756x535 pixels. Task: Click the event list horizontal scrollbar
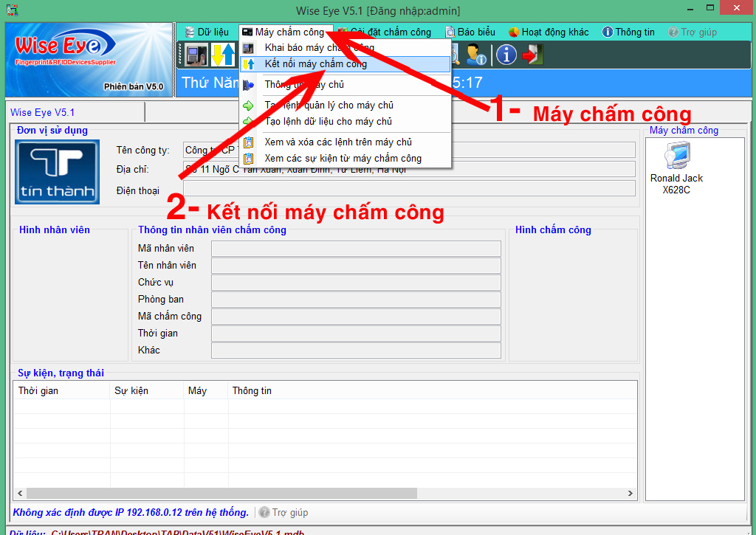(221, 493)
